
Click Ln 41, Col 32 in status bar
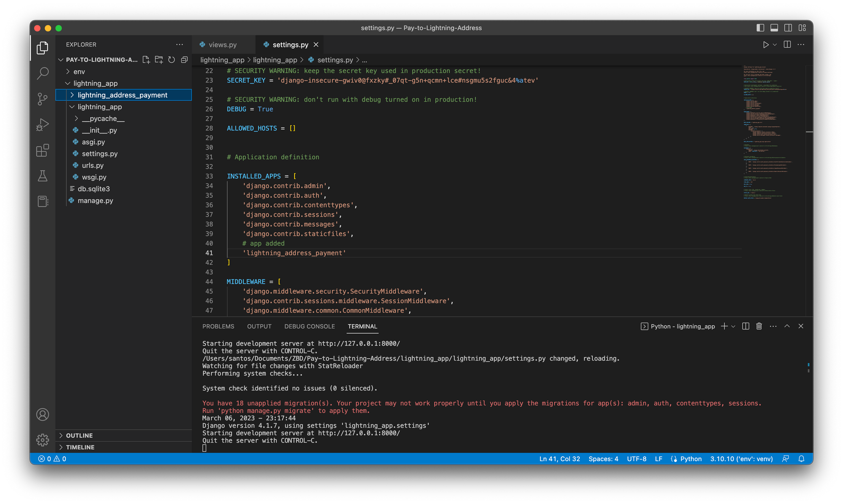[560, 459]
